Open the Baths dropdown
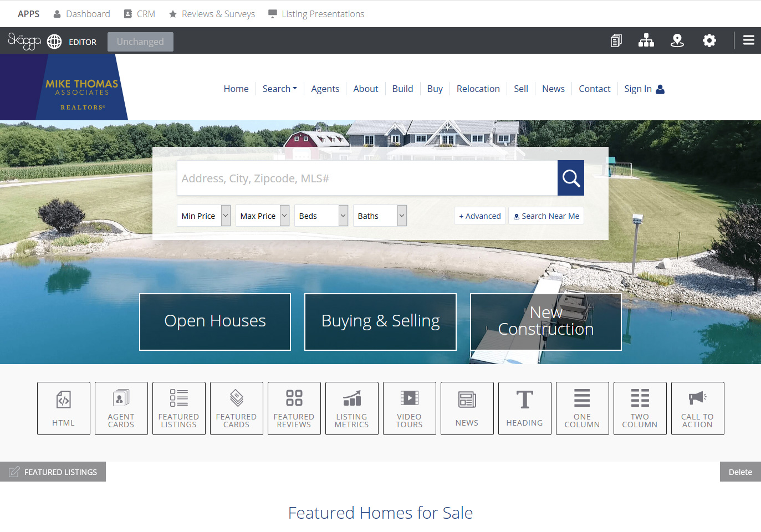Viewport: 761px width, 532px height. pyautogui.click(x=380, y=216)
